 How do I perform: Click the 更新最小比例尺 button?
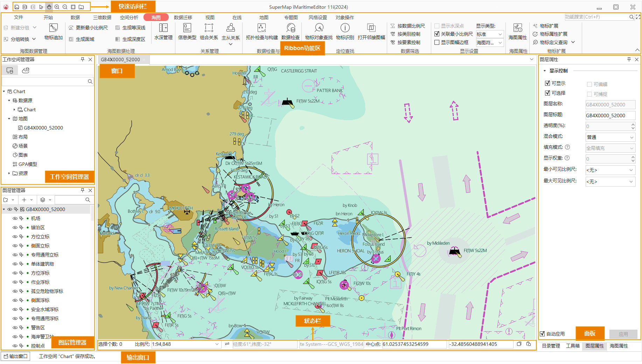(88, 28)
